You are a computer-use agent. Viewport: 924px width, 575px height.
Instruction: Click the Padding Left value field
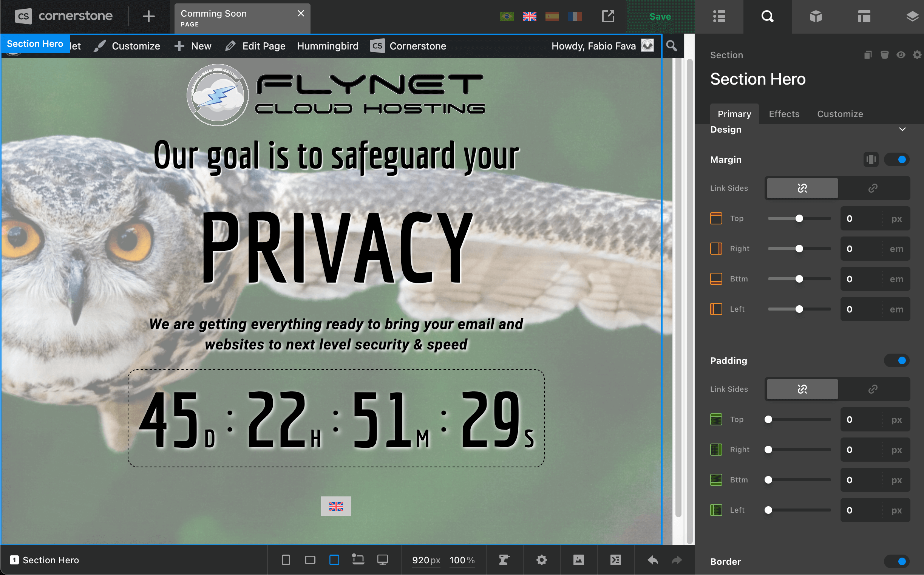(x=861, y=510)
